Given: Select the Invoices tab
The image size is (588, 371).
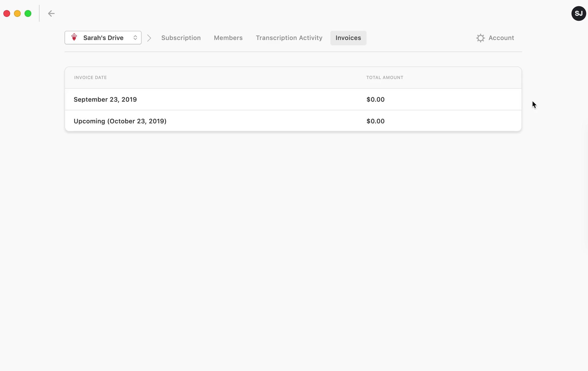Looking at the screenshot, I should (348, 38).
